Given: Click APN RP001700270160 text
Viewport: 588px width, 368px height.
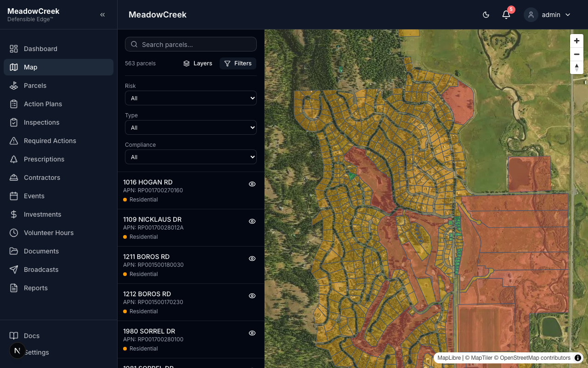Looking at the screenshot, I should [153, 190].
